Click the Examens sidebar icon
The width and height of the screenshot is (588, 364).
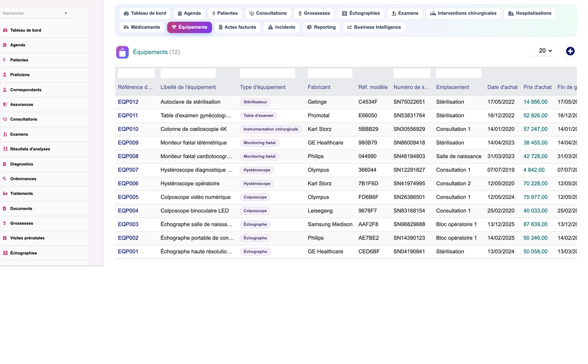(5, 134)
